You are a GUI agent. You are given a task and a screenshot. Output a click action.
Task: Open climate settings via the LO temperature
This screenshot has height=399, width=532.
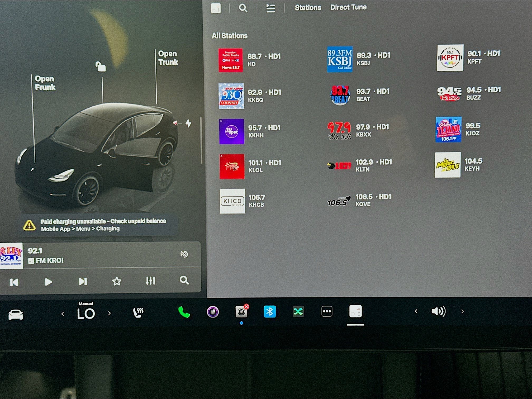pyautogui.click(x=86, y=314)
